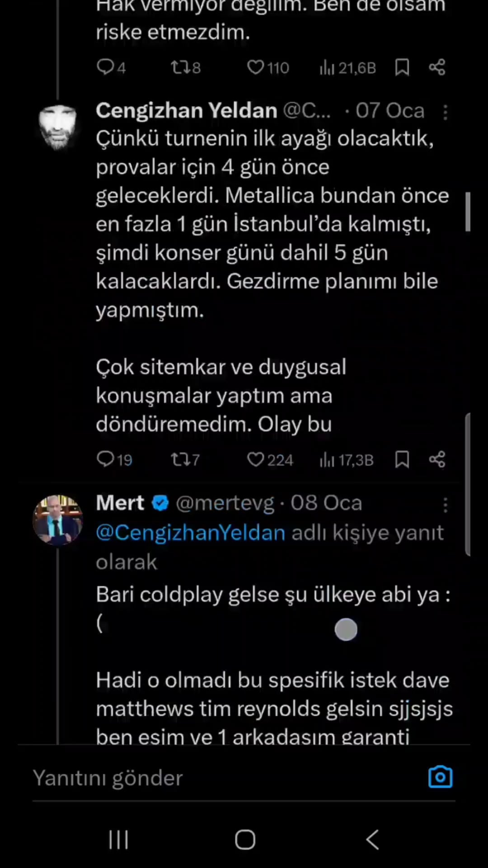Open reply on tweet with 4 comments
This screenshot has width=488, height=868.
tap(106, 67)
